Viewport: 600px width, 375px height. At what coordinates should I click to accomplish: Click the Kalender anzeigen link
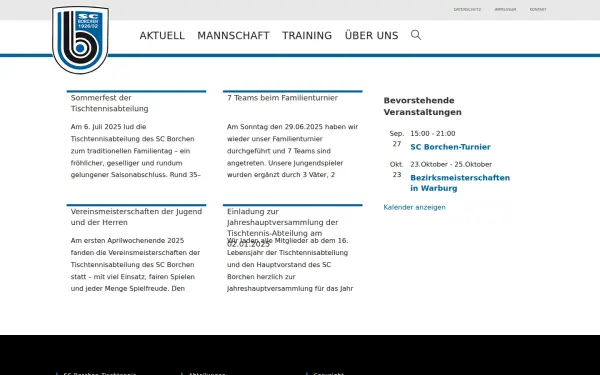[x=414, y=207]
